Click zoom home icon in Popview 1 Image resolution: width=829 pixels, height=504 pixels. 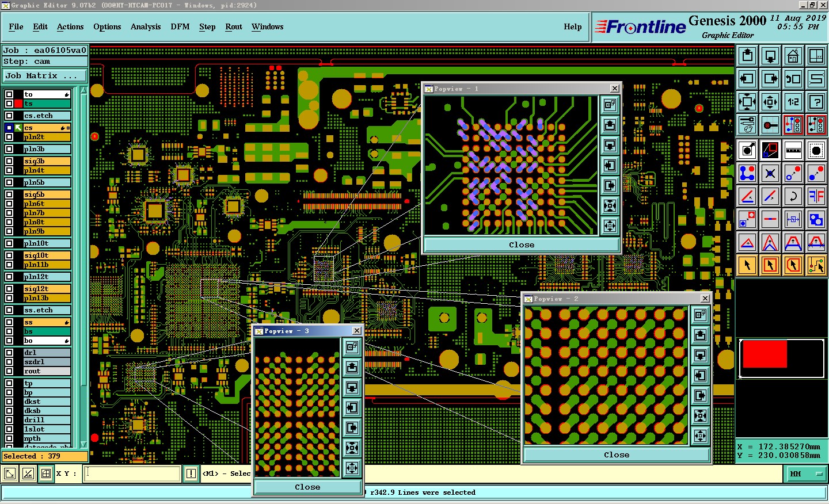pos(610,105)
